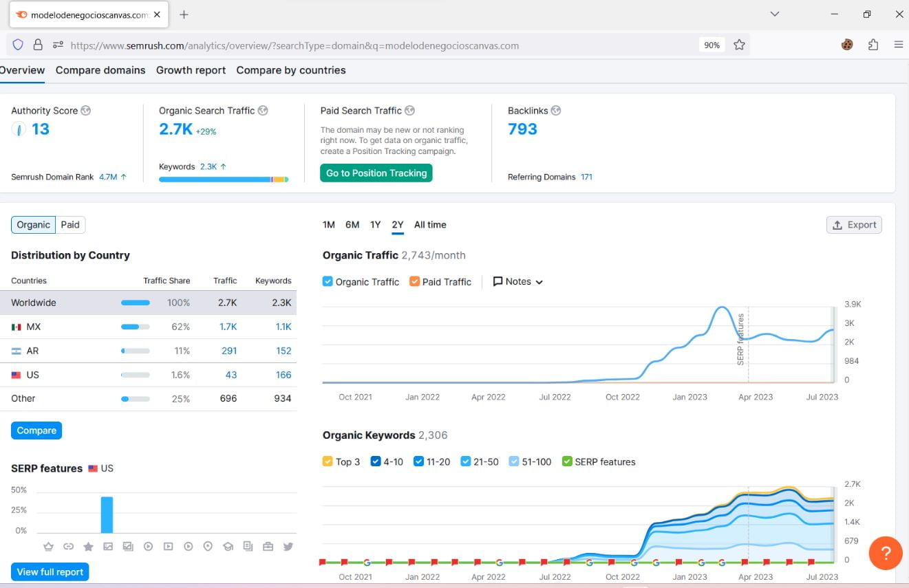Open the browser extensions puzzle icon
Screen dimensions: 909x588
[873, 45]
